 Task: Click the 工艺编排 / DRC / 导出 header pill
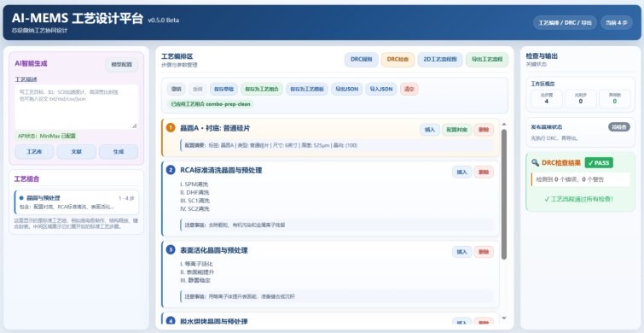(566, 22)
